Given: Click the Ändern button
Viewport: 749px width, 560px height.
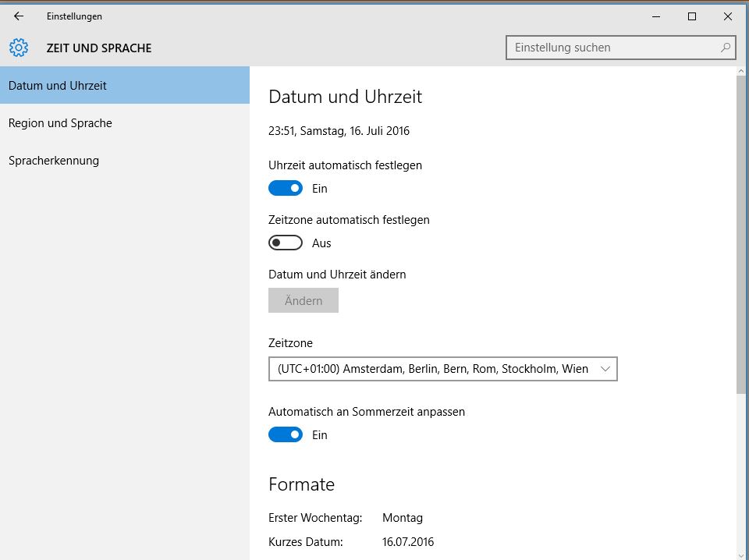Looking at the screenshot, I should click(304, 300).
